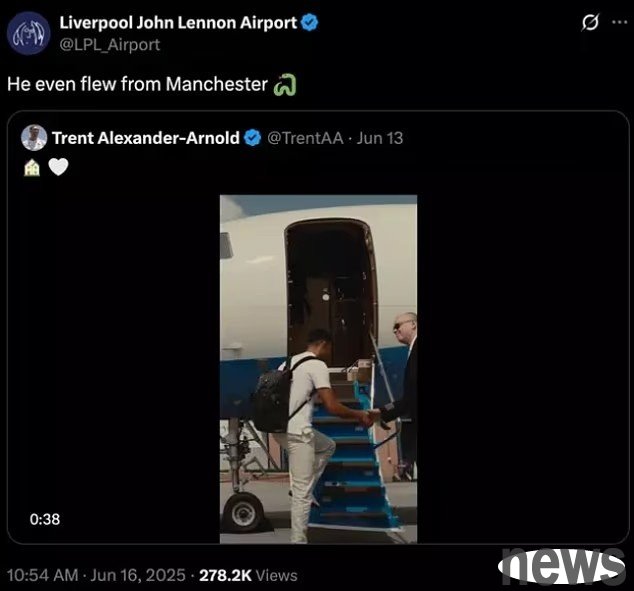
Task: Play the embedded airplane boarding video
Action: pyautogui.click(x=319, y=369)
